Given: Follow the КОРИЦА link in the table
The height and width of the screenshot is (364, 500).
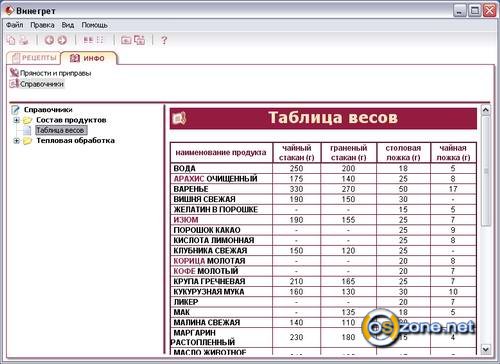Looking at the screenshot, I should [189, 261].
